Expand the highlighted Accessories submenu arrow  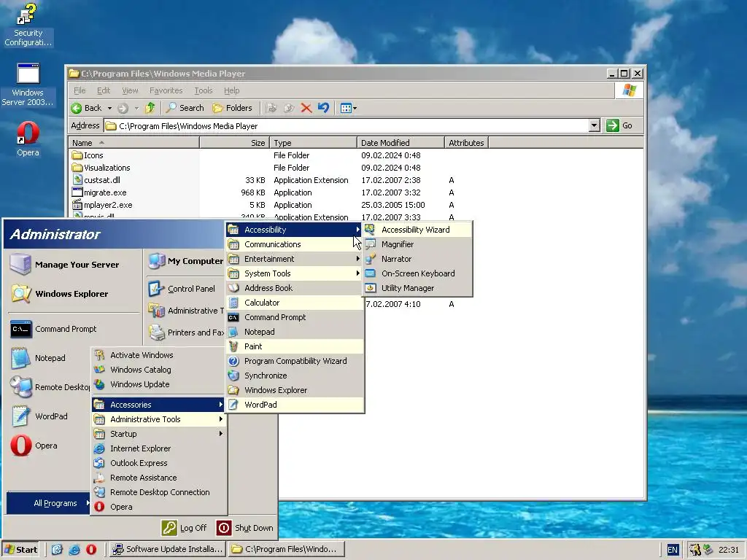pos(220,404)
